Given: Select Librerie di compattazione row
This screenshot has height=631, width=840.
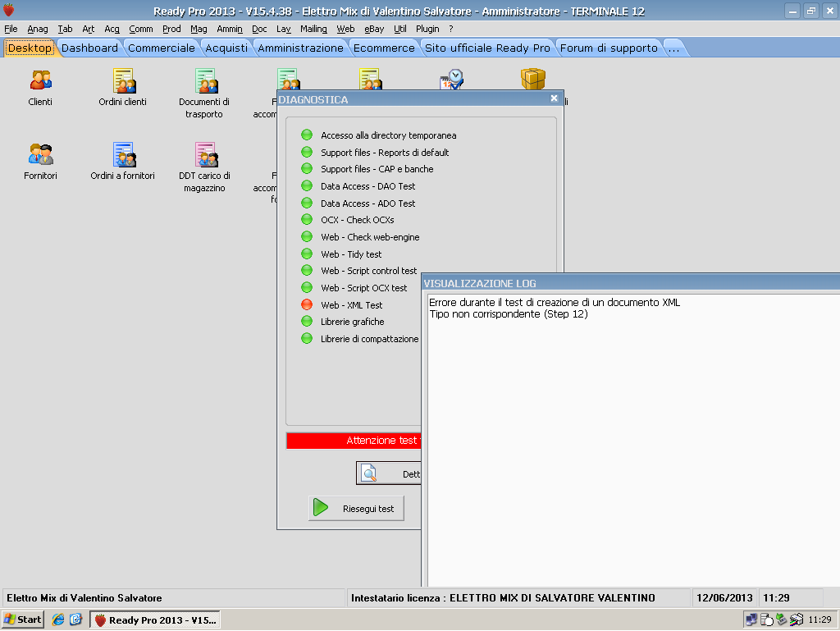Looking at the screenshot, I should pyautogui.click(x=370, y=339).
